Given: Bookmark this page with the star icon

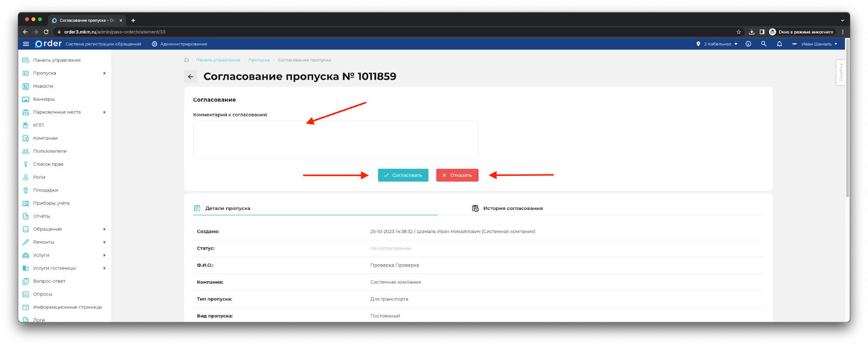Looking at the screenshot, I should tap(738, 32).
